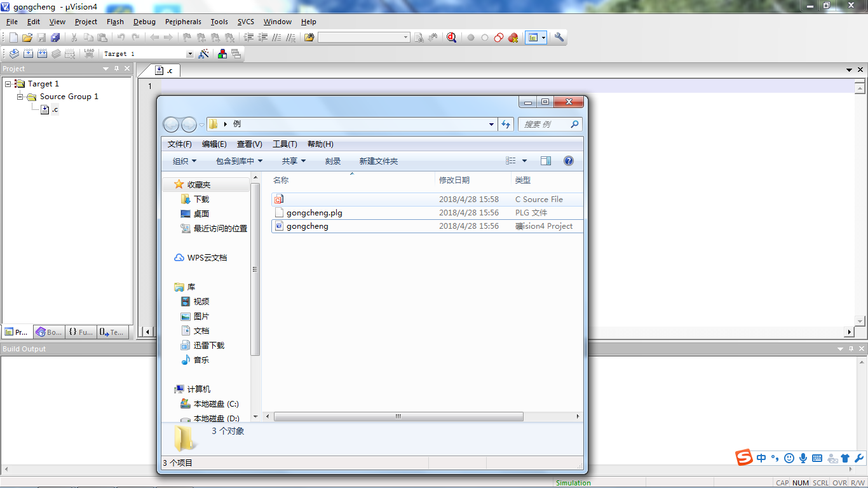Click the 刻录 button in Explorer
Viewport: 868px width, 488px height.
tap(333, 161)
